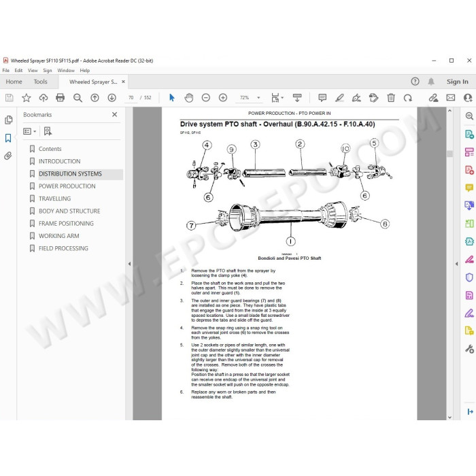The image size is (476, 476).
Task: Click the scrollbar up arrow
Action: 450,111
